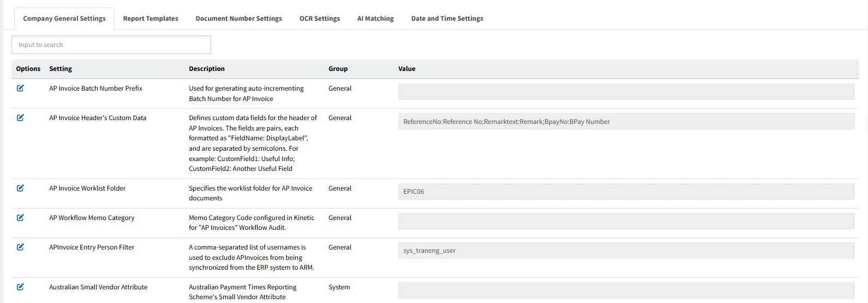
Task: Select the Company General Settings tab
Action: (x=64, y=19)
